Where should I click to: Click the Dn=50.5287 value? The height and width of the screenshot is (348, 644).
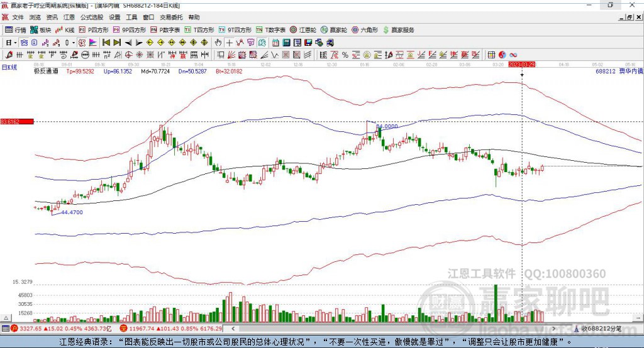coord(192,71)
